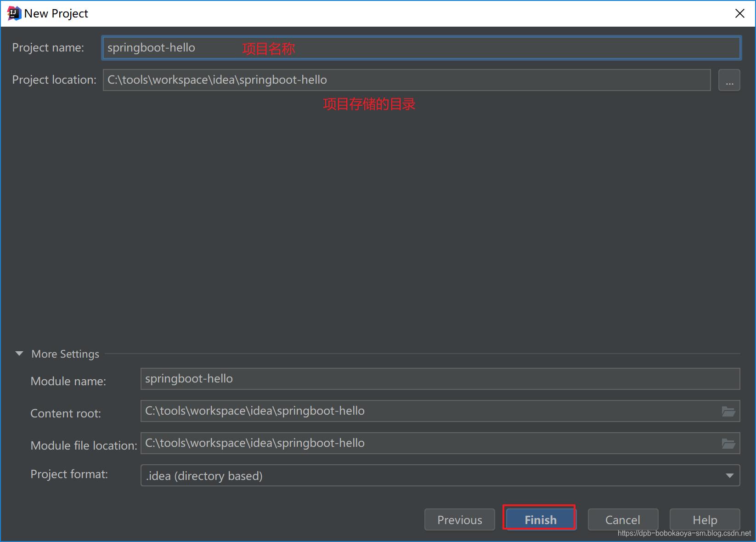756x542 pixels.
Task: Focus the Content root path field
Action: point(440,411)
